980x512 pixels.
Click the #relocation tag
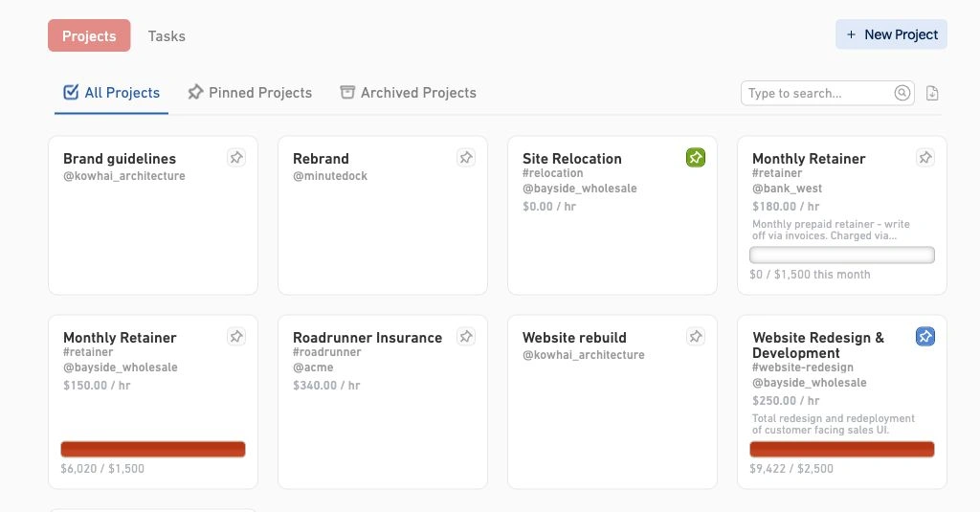[552, 173]
